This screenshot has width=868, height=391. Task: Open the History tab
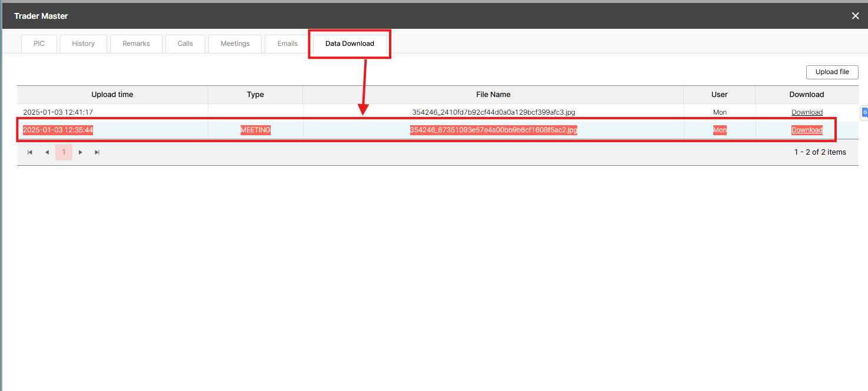(x=84, y=44)
